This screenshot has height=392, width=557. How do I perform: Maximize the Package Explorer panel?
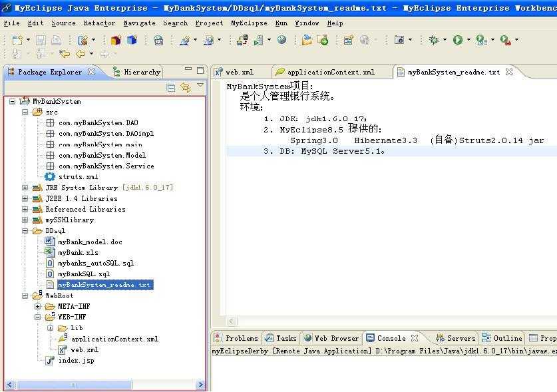pyautogui.click(x=200, y=71)
